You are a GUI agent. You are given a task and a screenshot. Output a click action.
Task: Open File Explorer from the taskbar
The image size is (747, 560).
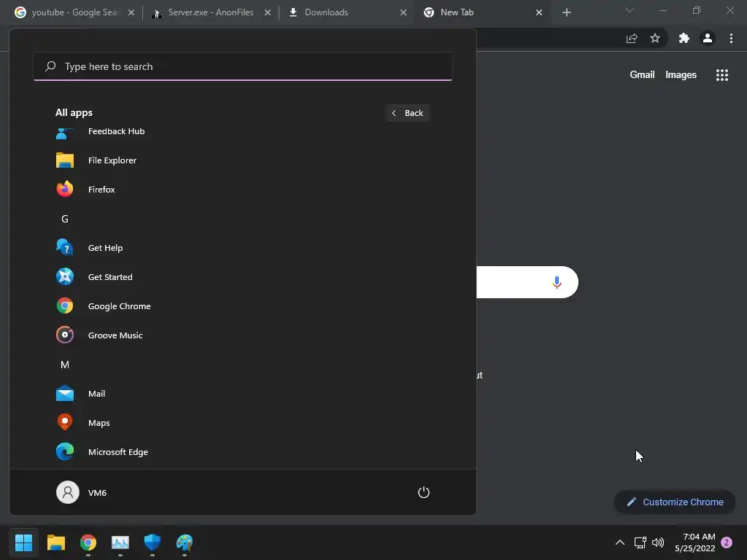[x=55, y=542]
